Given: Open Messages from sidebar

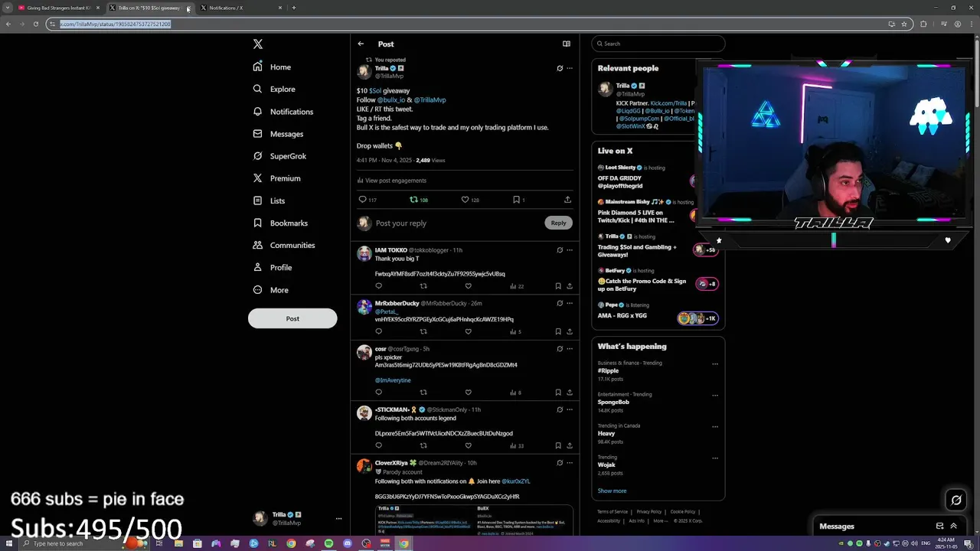Looking at the screenshot, I should click(278, 134).
